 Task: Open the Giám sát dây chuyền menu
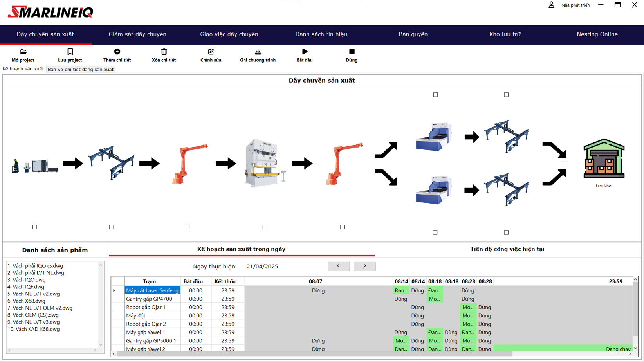[x=137, y=34]
